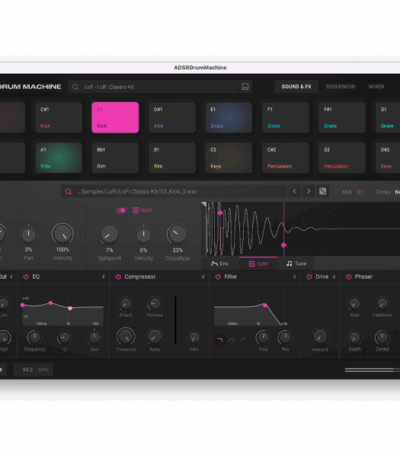
Task: Click the filter cutoff point on graph
Action: coord(265,305)
